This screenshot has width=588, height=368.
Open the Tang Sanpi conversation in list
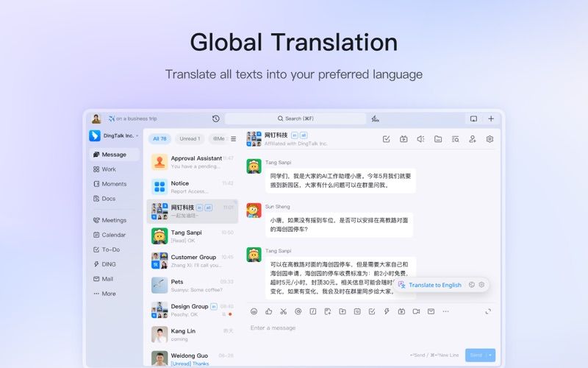pyautogui.click(x=193, y=236)
